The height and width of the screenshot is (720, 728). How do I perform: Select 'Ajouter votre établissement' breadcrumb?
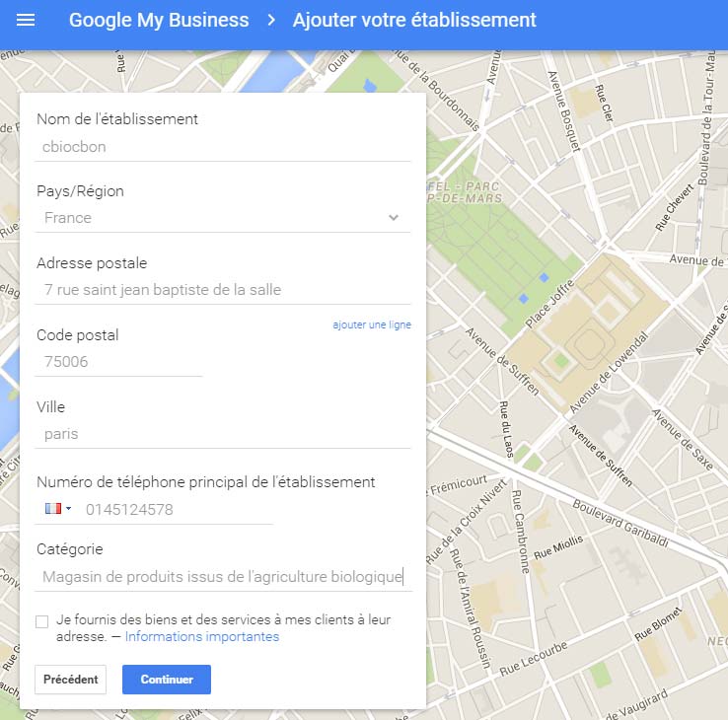[x=414, y=20]
